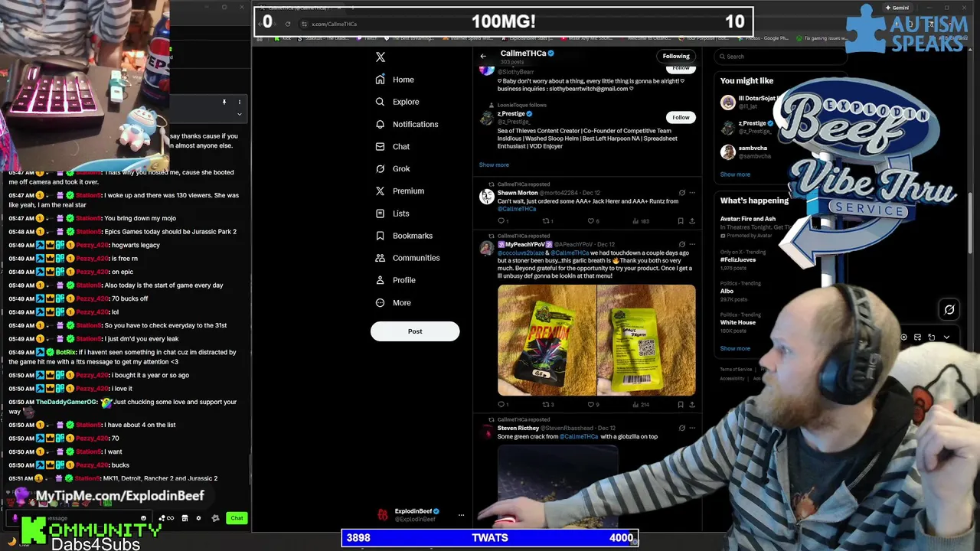Image resolution: width=980 pixels, height=551 pixels.
Task: Open Notifications in X sidebar
Action: (x=407, y=124)
